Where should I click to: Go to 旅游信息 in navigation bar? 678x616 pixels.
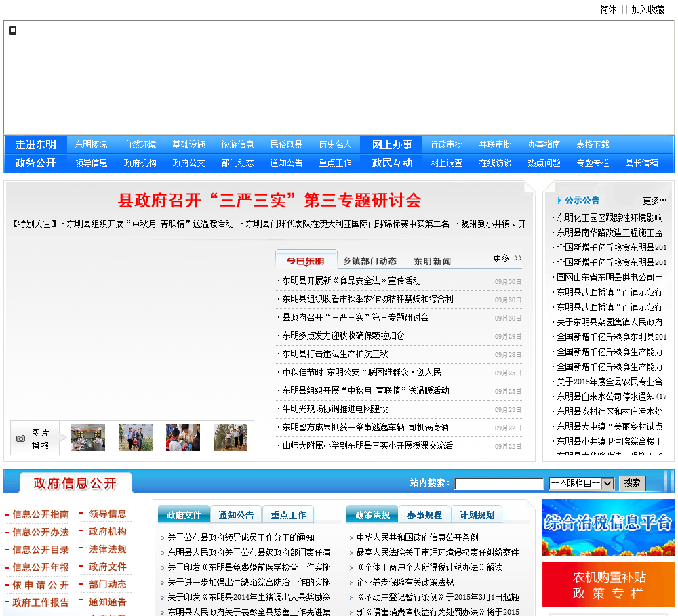click(x=238, y=144)
